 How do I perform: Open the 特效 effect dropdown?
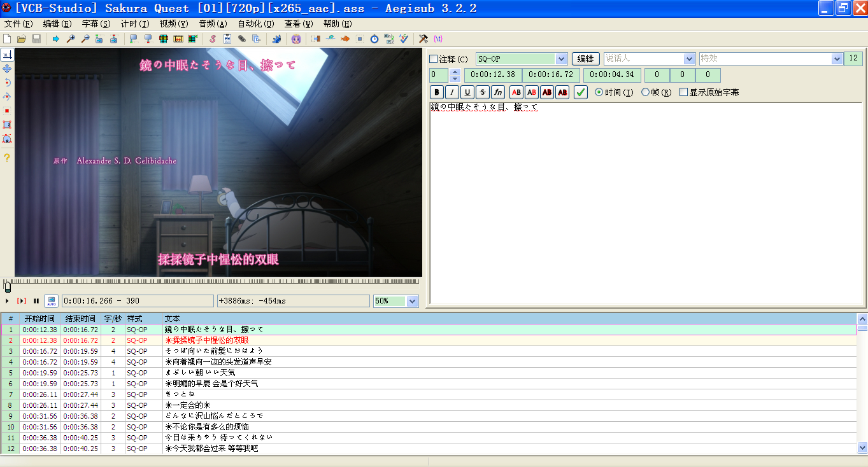pos(837,59)
